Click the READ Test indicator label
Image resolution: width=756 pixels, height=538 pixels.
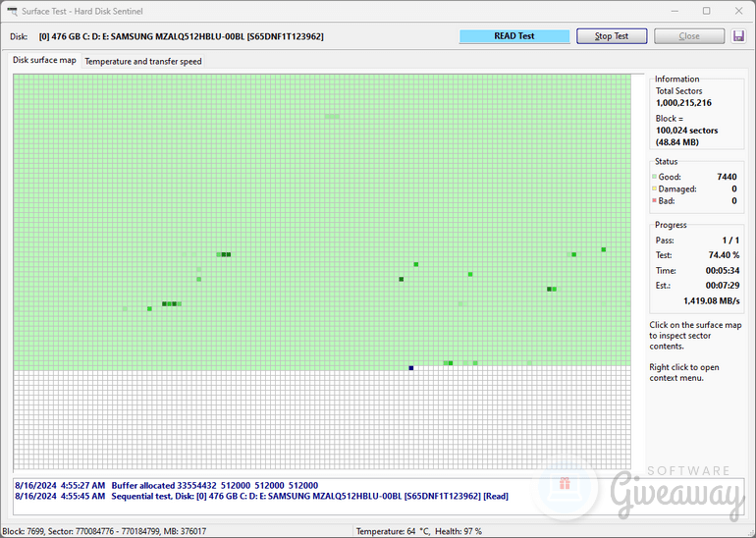(513, 36)
